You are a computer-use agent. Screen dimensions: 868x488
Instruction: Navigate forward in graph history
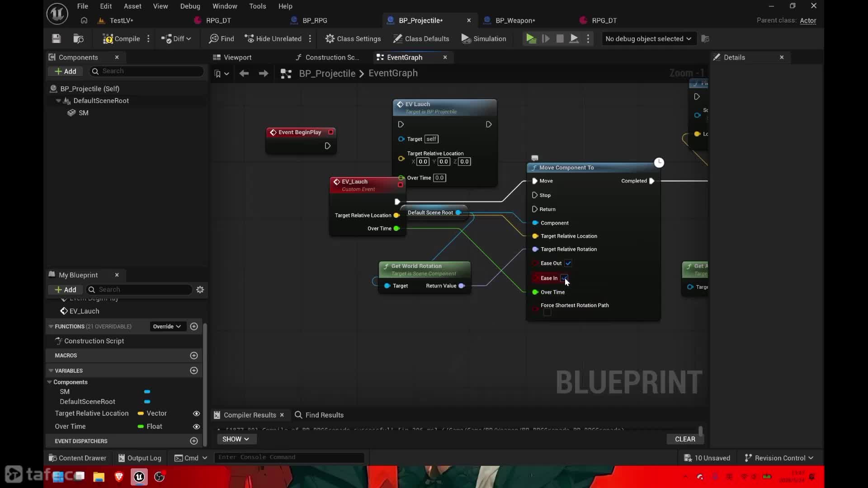tap(264, 74)
